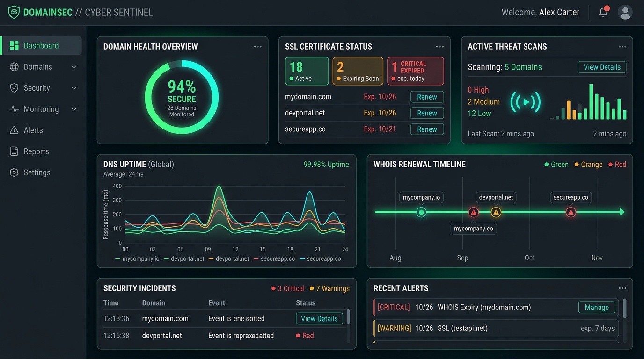Renew the secureapp.co certificate
Viewport: 644px width, 359px height.
coord(427,129)
